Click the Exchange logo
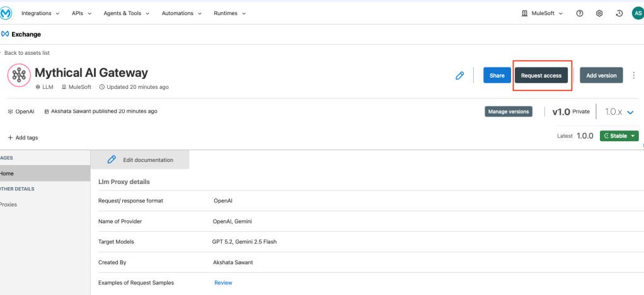Image resolution: width=644 pixels, height=295 pixels. point(21,34)
